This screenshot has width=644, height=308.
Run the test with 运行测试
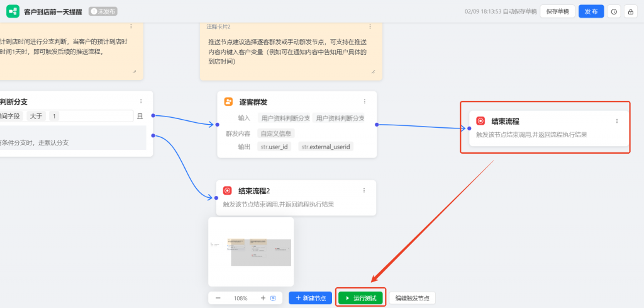[x=360, y=298]
